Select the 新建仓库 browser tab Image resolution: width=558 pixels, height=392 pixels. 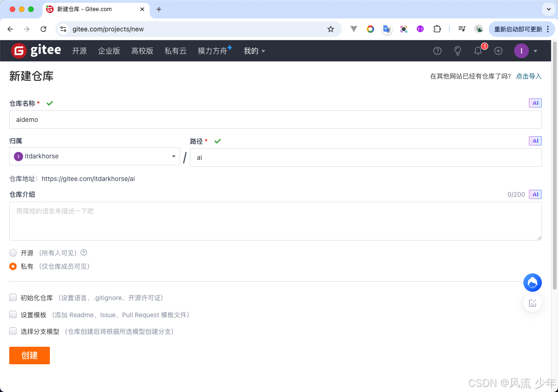pyautogui.click(x=96, y=9)
